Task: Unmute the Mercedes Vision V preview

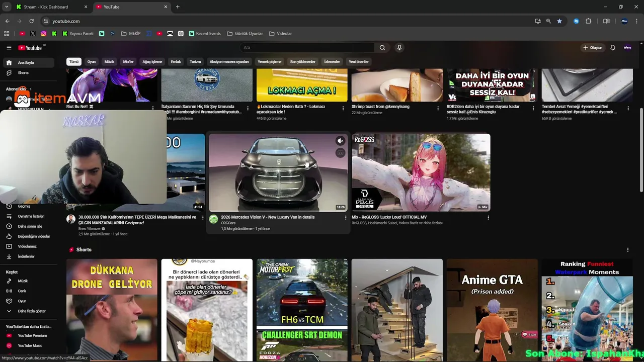Action: 341,141
